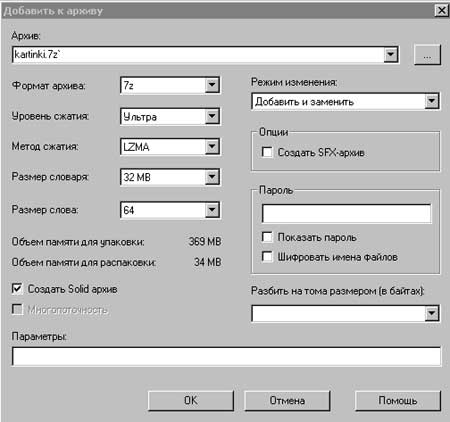Click into the Пароль input field
Viewport: 450px width, 422px height.
(346, 213)
